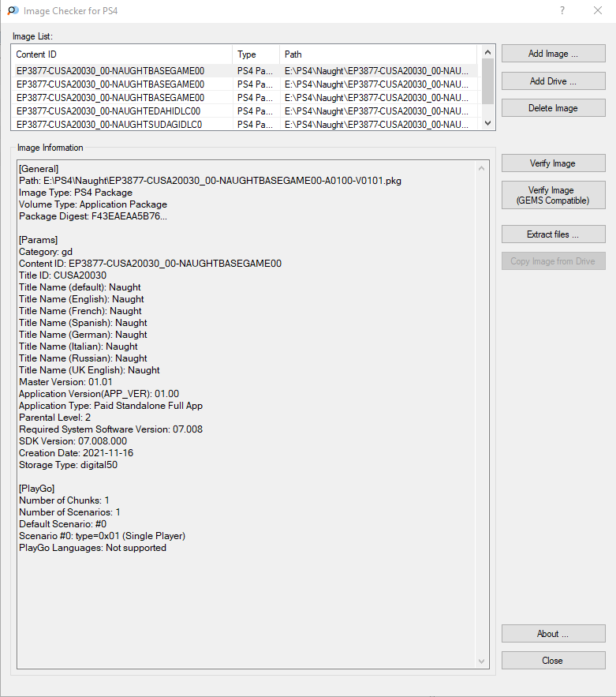Sort the image list by Content ID column header
Viewport: 616px width, 697px height.
tap(121, 54)
